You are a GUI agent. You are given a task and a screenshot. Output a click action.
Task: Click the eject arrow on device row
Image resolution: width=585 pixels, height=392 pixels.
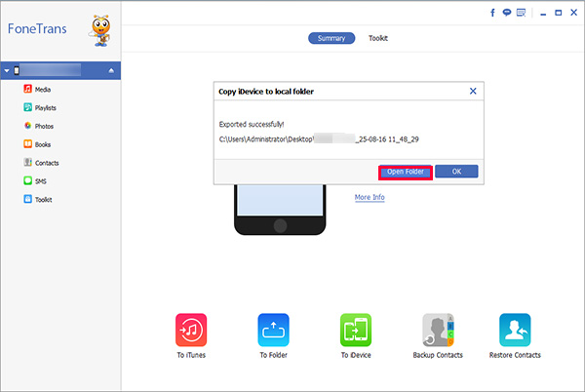[x=111, y=70]
